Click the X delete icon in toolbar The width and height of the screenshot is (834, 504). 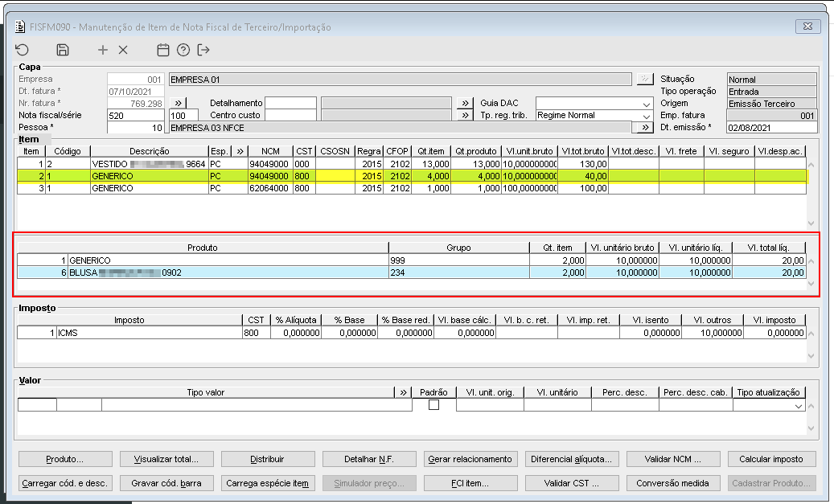(123, 50)
